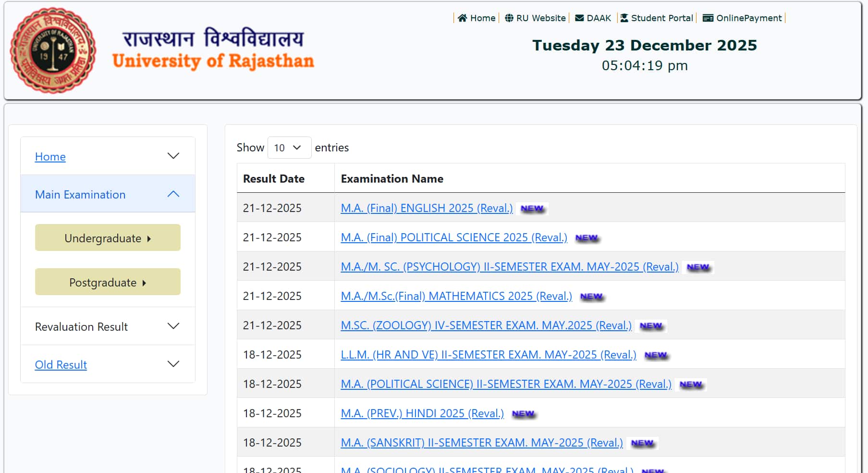
Task: Expand the Old Result section
Action: point(172,364)
